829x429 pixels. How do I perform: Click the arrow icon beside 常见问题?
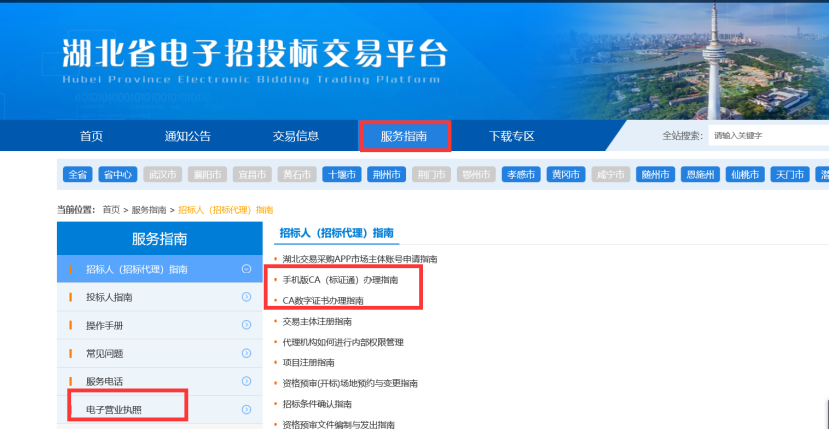click(246, 353)
